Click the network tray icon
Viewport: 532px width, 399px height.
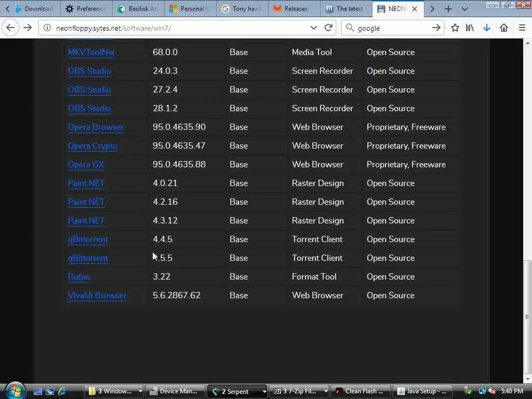482,391
